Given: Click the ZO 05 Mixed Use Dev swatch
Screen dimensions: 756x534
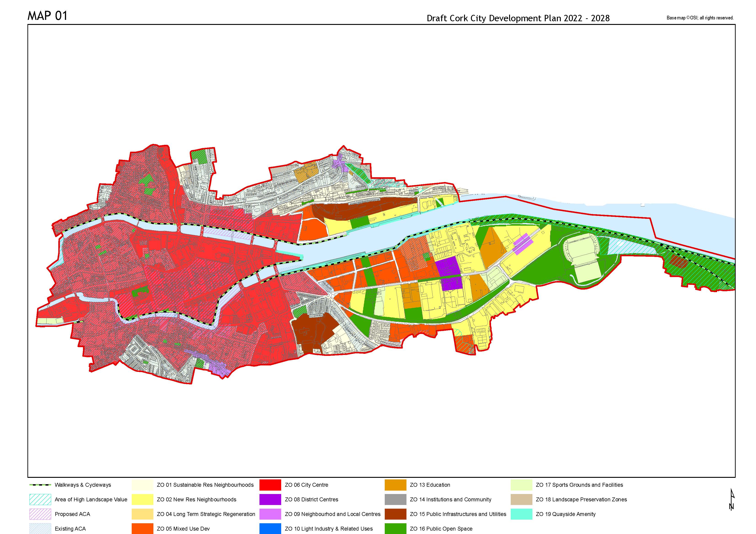Looking at the screenshot, I should [x=142, y=529].
